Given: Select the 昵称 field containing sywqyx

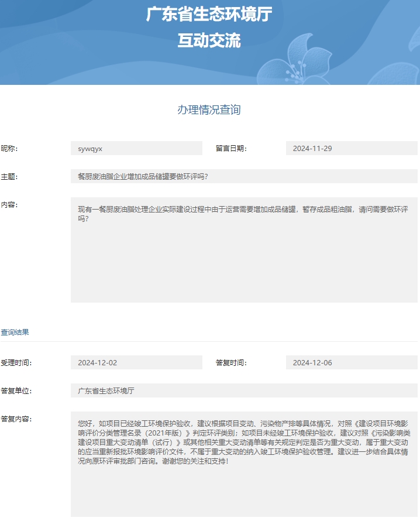Looking at the screenshot, I should pyautogui.click(x=136, y=149).
